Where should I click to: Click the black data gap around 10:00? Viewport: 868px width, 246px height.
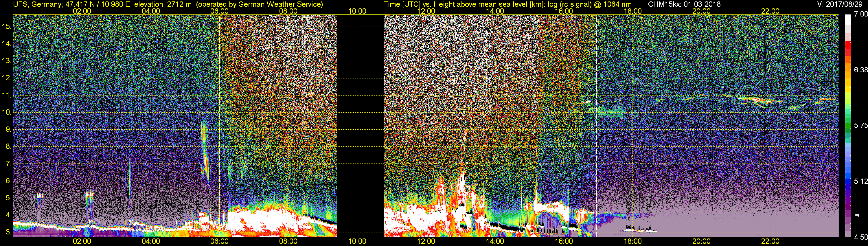(361, 126)
